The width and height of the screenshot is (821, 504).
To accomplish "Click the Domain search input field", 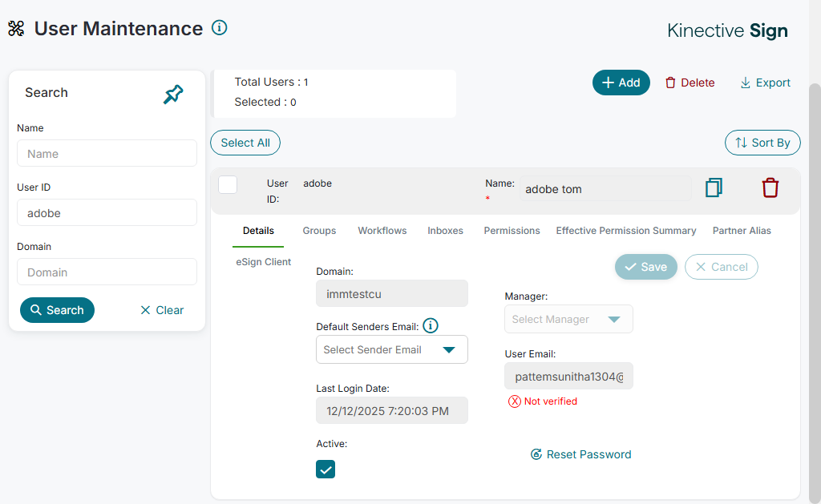I will pos(107,272).
